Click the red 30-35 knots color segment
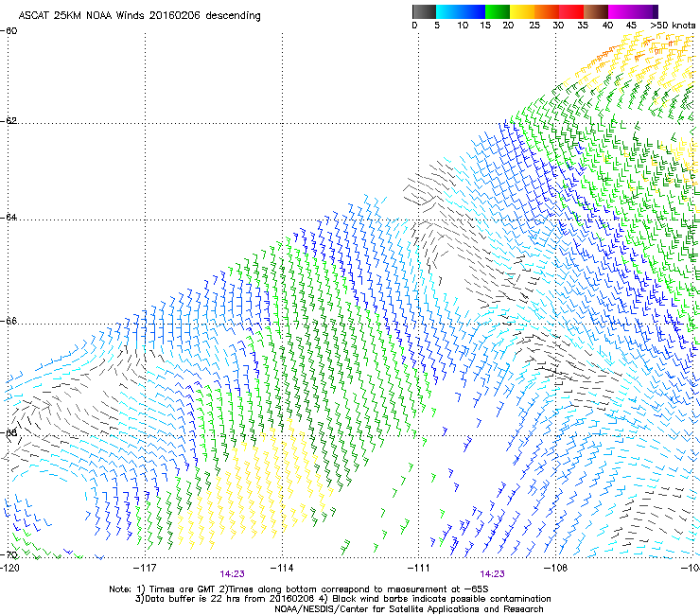The height and width of the screenshot is (615, 700). coord(571,11)
